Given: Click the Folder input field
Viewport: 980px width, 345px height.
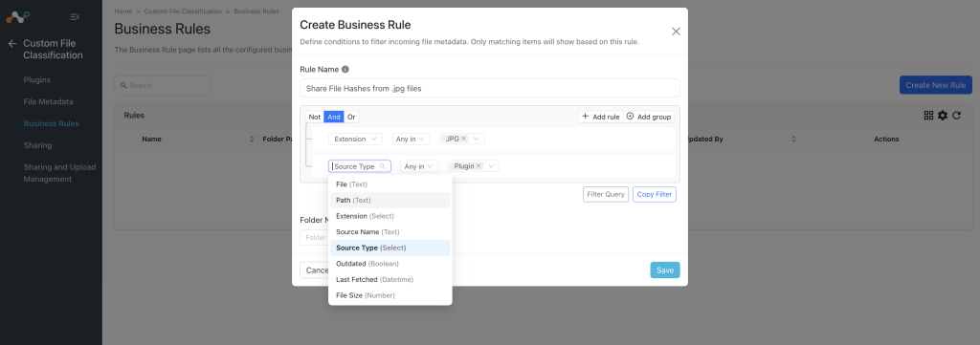Looking at the screenshot, I should click(315, 238).
